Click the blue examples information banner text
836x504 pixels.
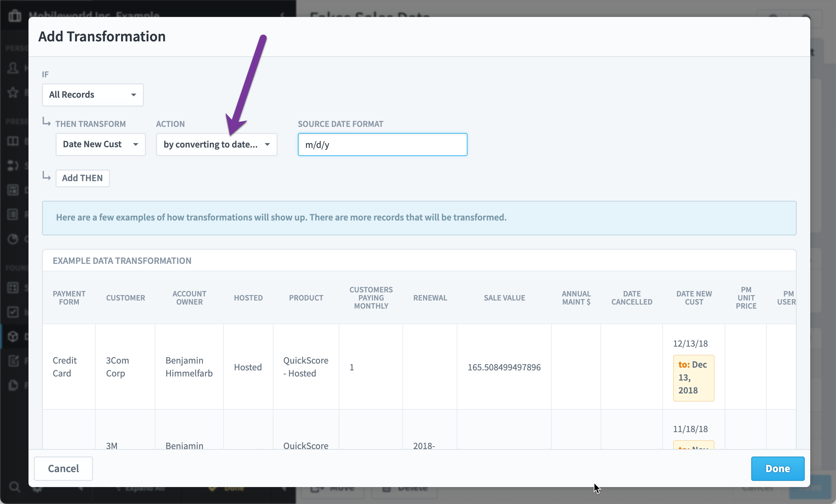tap(281, 217)
